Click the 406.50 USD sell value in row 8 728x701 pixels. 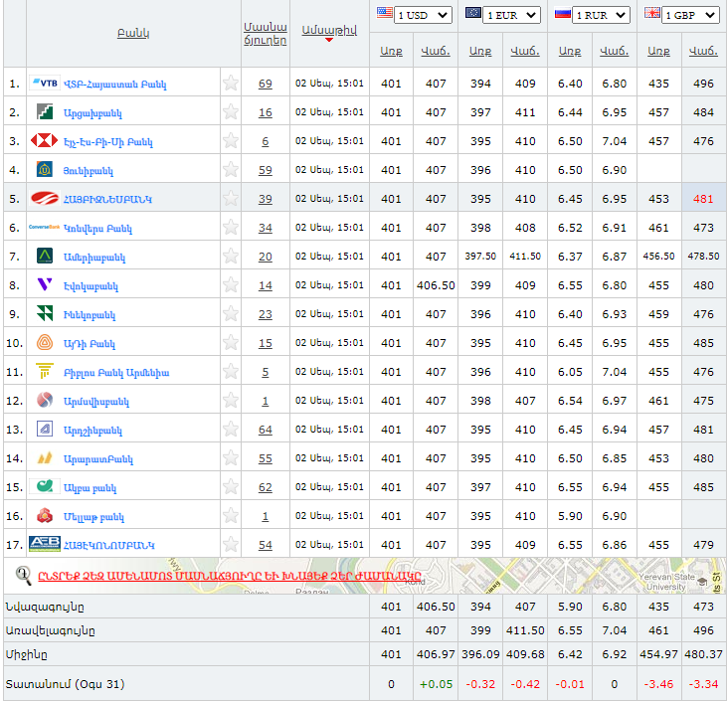[436, 285]
